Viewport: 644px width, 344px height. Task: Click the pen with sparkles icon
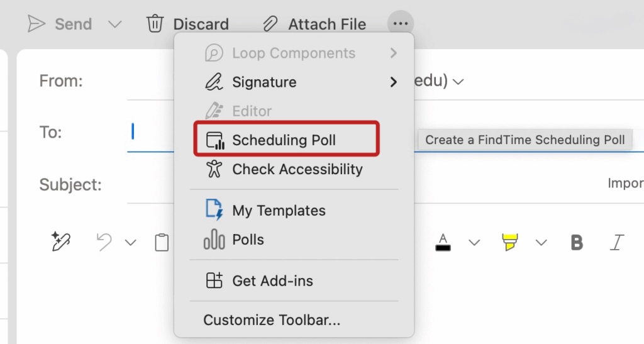[61, 242]
